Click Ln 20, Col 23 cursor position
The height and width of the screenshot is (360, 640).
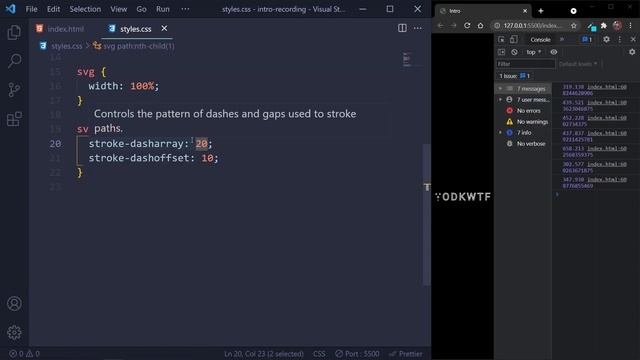(263, 354)
